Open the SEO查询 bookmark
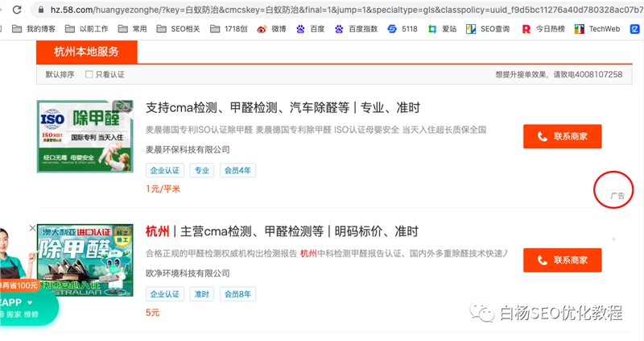644x341 pixels. point(488,29)
